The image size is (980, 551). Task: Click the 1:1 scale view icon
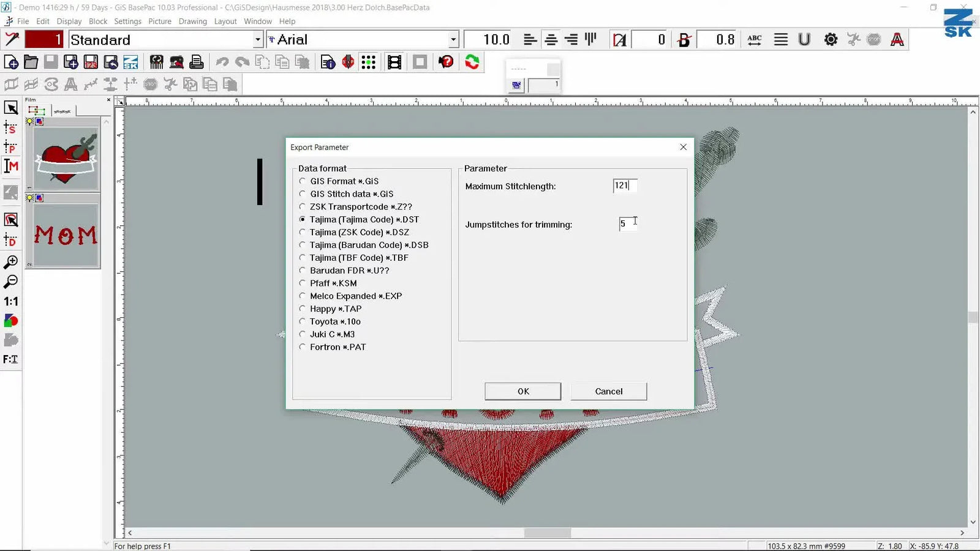click(x=10, y=301)
